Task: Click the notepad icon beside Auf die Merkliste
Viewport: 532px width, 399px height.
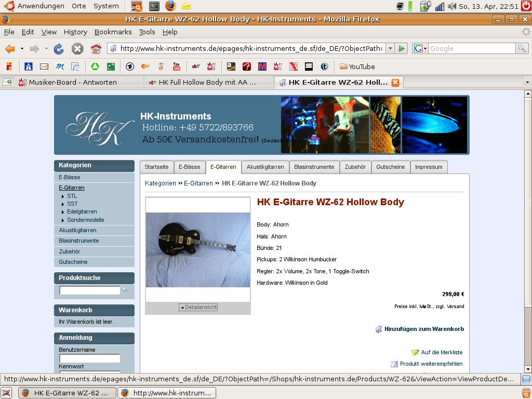Action: pos(415,353)
